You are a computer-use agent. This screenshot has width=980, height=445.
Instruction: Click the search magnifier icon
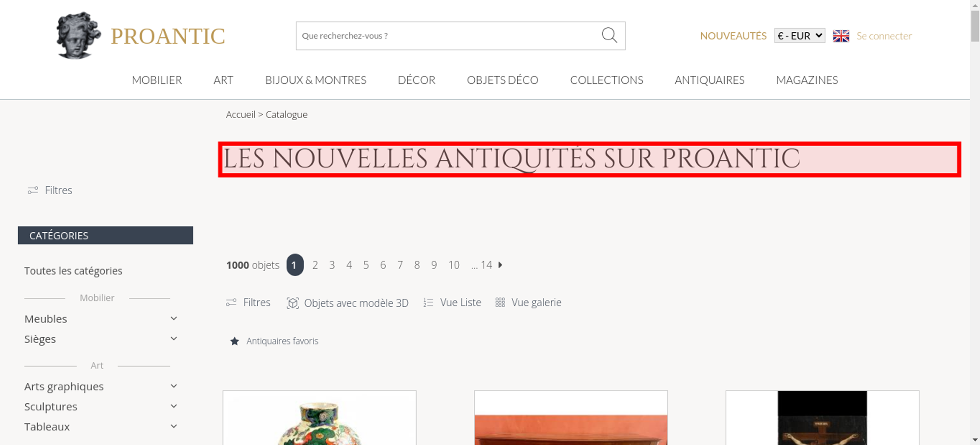(609, 35)
